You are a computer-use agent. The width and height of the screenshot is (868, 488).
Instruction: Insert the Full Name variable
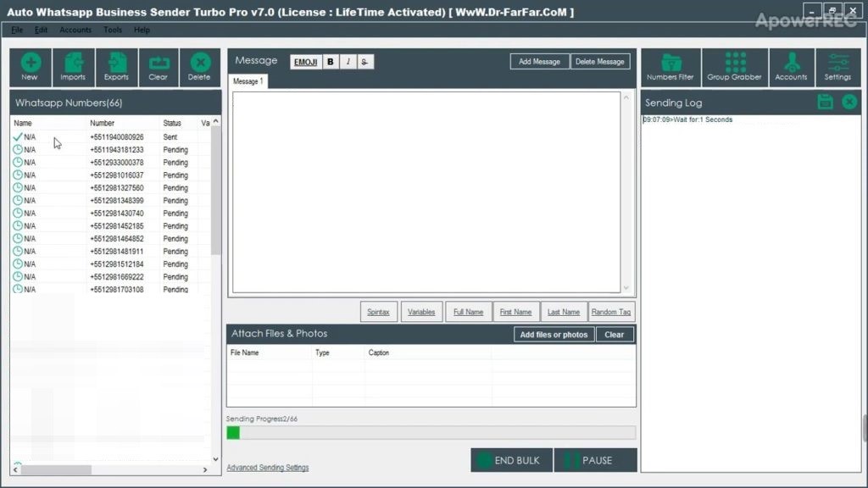[x=468, y=312]
